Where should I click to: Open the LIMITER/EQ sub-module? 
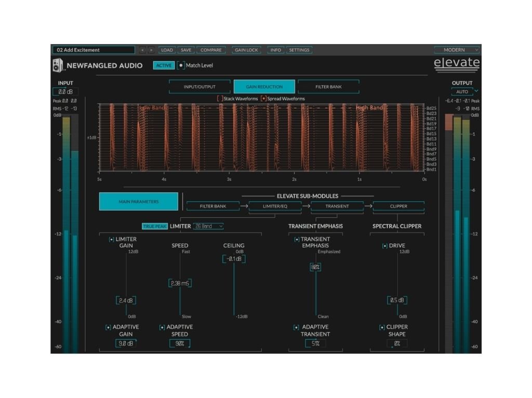(x=275, y=206)
